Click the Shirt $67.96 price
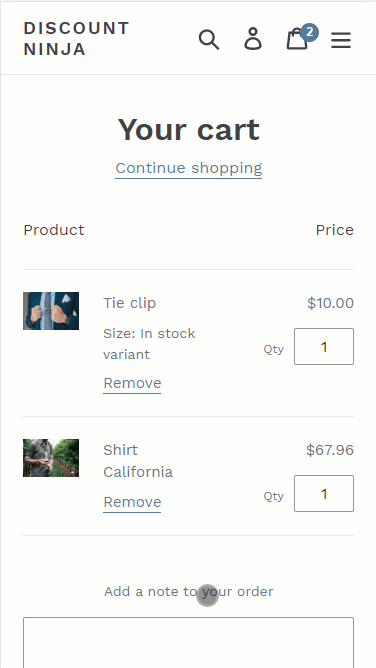 330,450
